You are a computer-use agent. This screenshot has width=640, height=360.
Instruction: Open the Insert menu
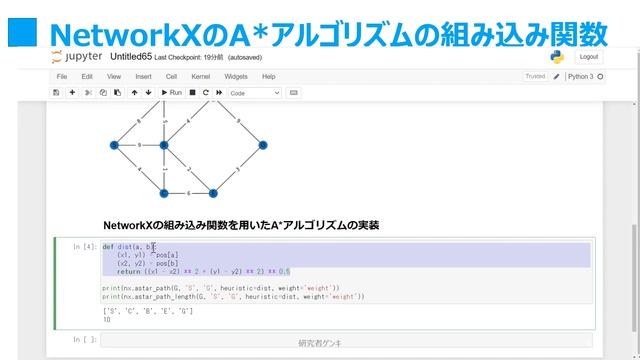coord(143,76)
